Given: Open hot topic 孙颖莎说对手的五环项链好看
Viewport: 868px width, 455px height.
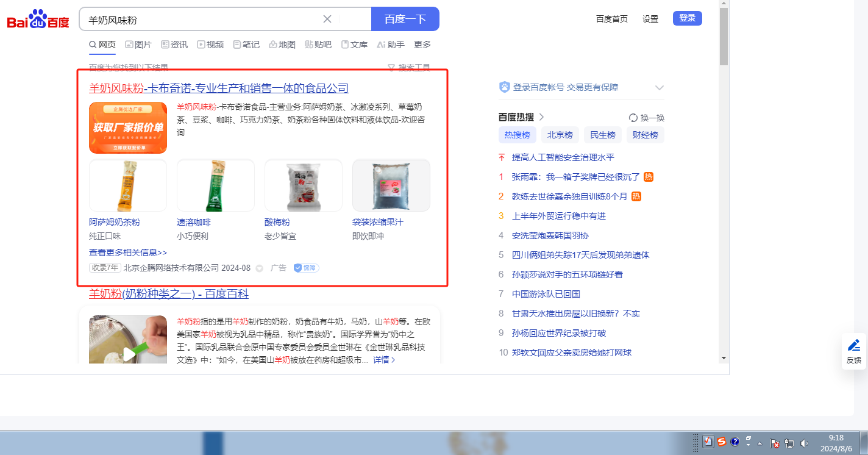Looking at the screenshot, I should pyautogui.click(x=567, y=274).
